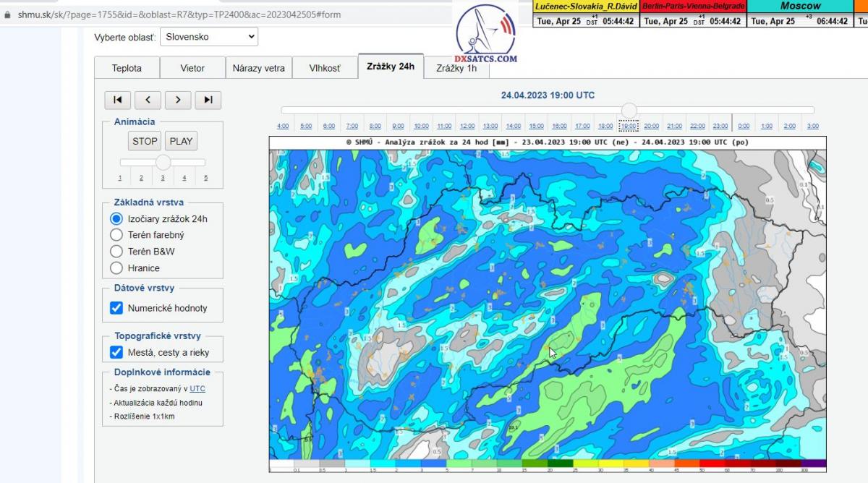868x483 pixels.
Task: Open the Nárazy vetra tab
Action: coord(258,68)
